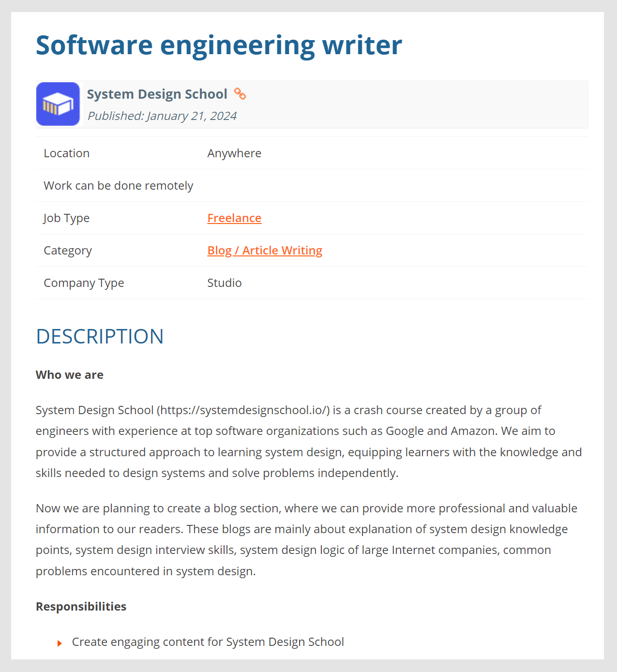The image size is (617, 672).
Task: Select the Software engineering writer page title
Action: point(219,45)
